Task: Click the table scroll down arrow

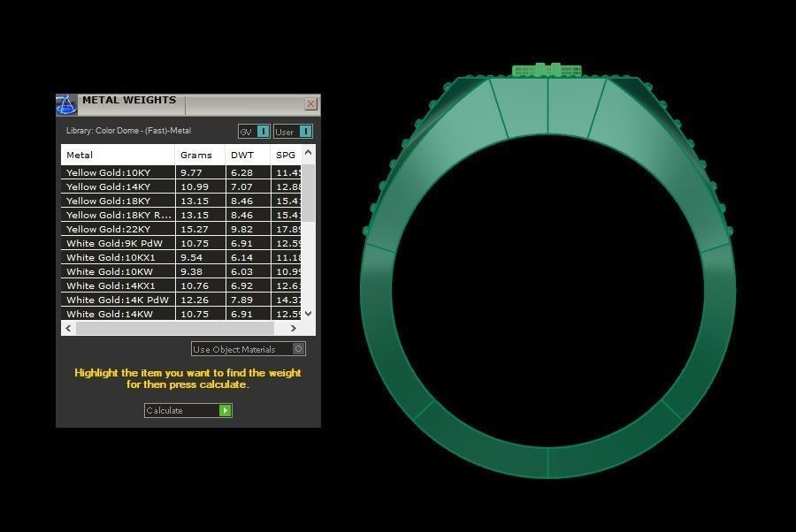Action: (308, 314)
